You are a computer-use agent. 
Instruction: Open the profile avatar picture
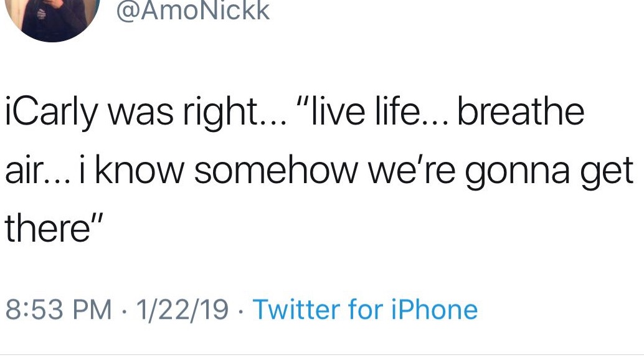pyautogui.click(x=58, y=16)
